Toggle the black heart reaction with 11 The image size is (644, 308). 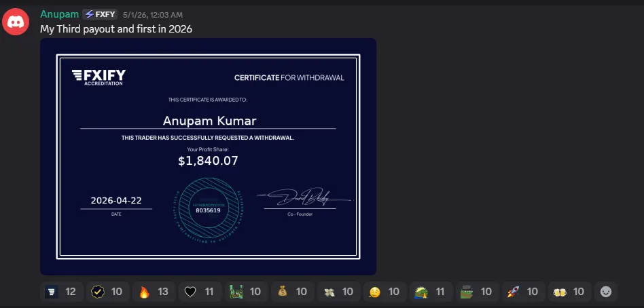click(200, 292)
